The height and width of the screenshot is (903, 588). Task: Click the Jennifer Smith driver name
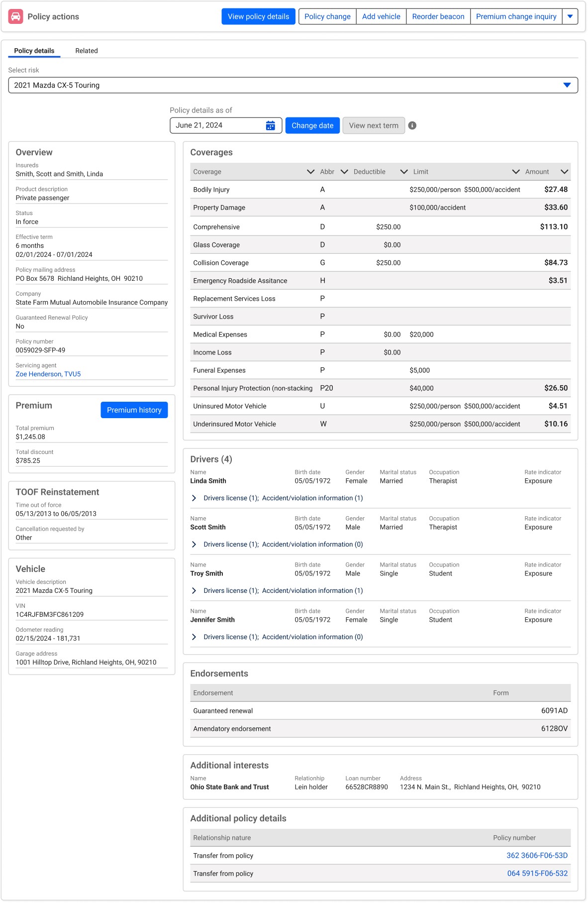[x=212, y=620]
